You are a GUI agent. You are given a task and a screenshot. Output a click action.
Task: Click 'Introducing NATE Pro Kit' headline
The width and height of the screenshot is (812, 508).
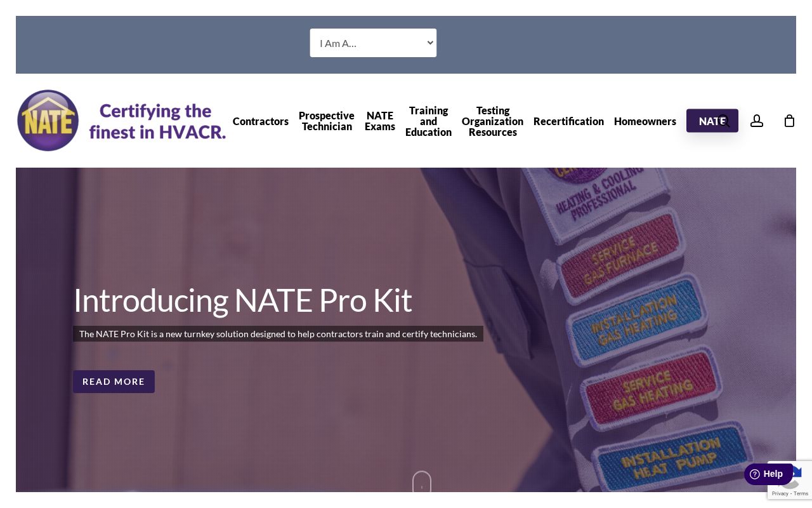242,300
